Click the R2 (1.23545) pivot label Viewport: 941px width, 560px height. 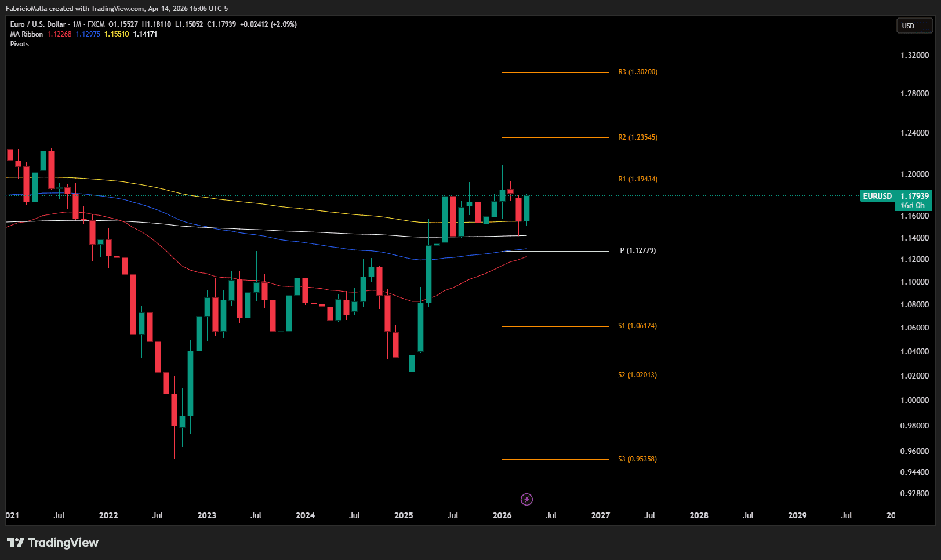(x=637, y=137)
